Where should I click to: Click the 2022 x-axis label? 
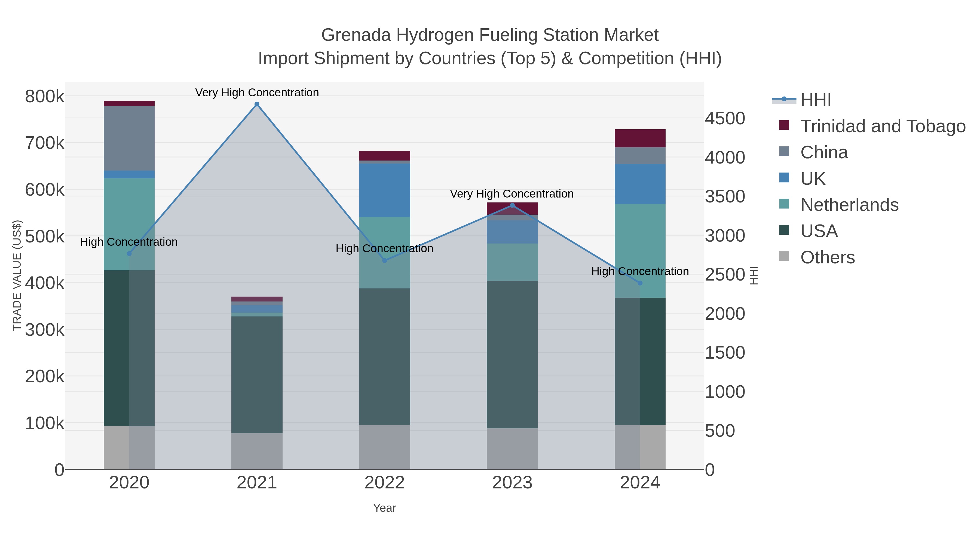(x=385, y=483)
